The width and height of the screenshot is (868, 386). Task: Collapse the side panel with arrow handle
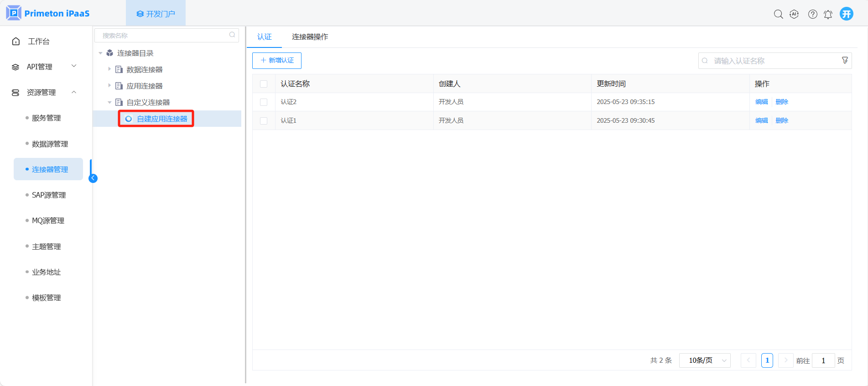tap(93, 178)
